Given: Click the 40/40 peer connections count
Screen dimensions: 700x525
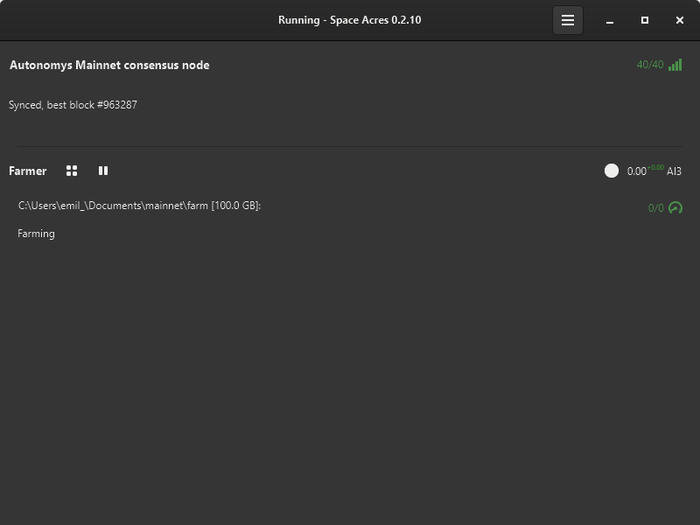Looking at the screenshot, I should pyautogui.click(x=649, y=65).
